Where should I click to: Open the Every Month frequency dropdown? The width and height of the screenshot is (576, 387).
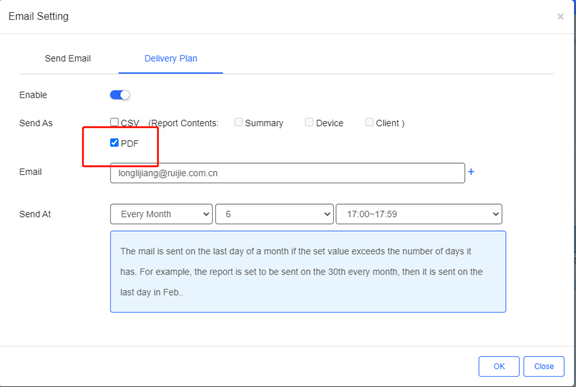click(x=161, y=214)
